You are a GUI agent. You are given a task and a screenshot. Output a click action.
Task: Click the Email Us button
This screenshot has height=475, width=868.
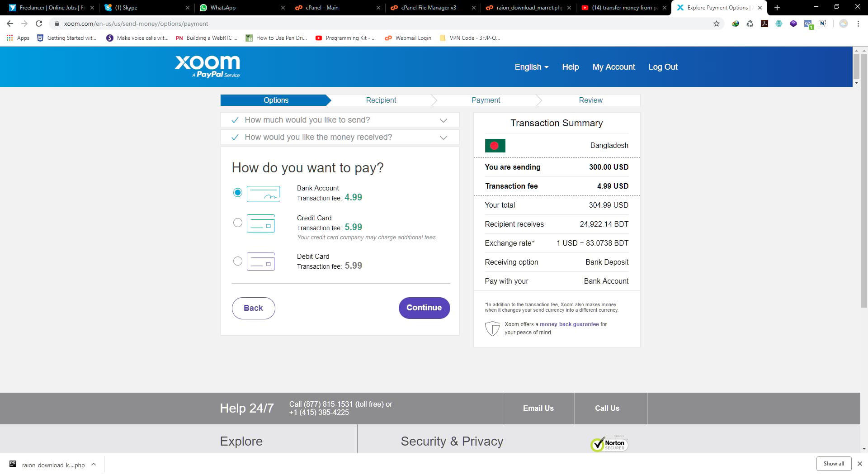pos(538,408)
